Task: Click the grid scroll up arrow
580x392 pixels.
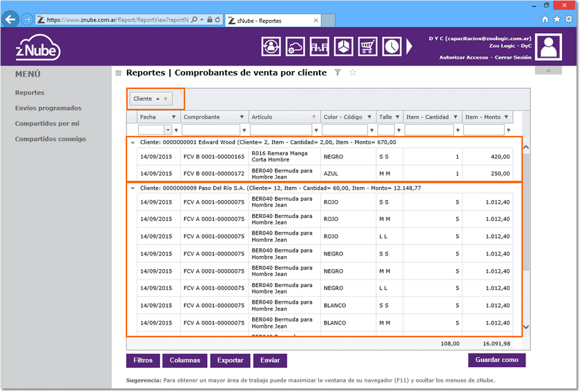Action: point(526,147)
